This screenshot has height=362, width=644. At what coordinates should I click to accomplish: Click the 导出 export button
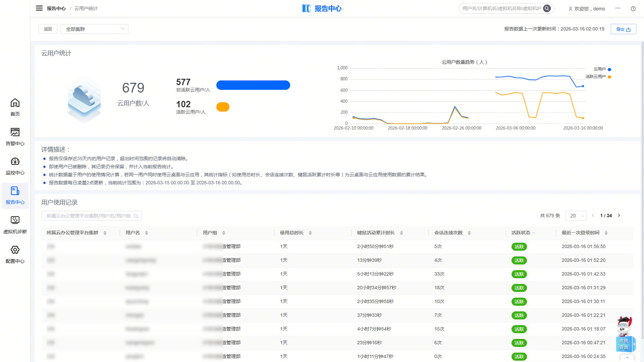point(623,29)
